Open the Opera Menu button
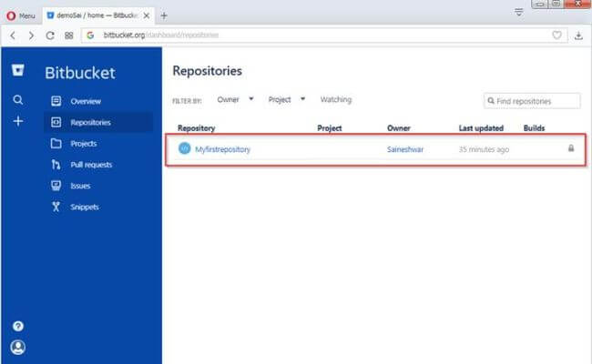This screenshot has width=592, height=364. tap(21, 15)
